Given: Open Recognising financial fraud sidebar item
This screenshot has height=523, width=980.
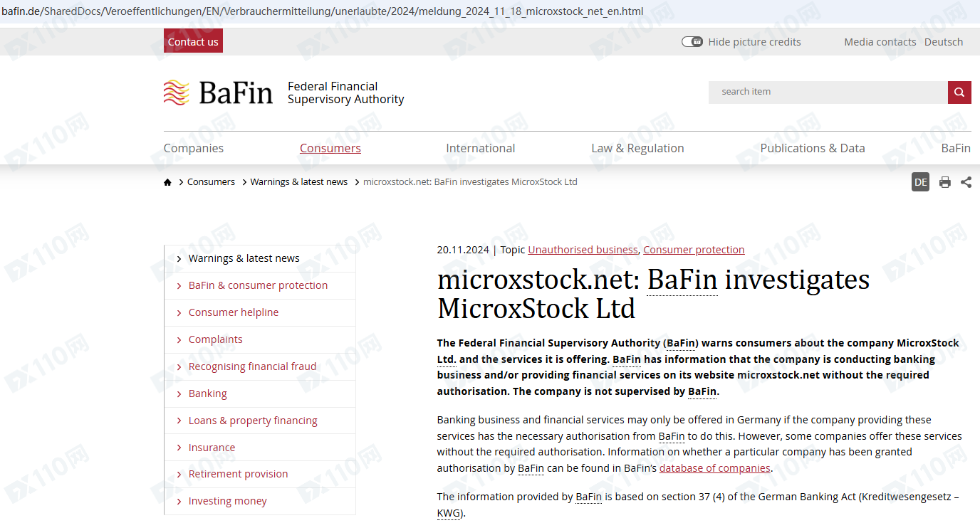Looking at the screenshot, I should click(252, 366).
